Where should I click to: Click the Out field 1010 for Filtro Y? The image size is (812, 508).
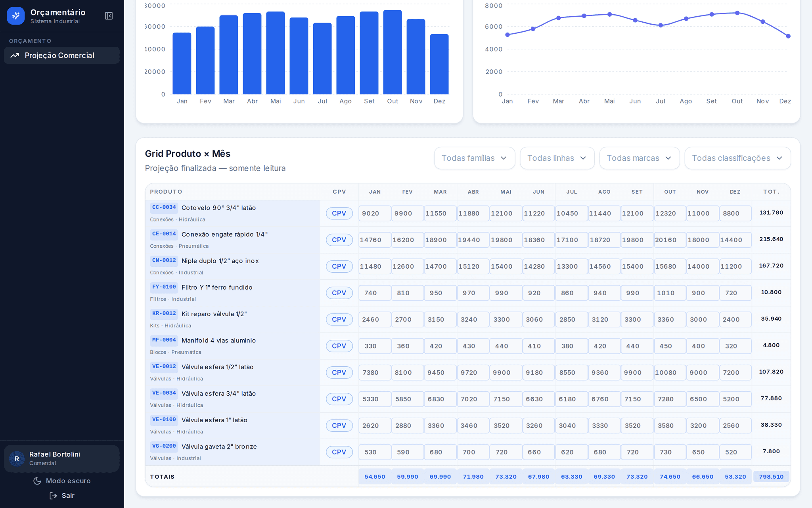[670, 293]
